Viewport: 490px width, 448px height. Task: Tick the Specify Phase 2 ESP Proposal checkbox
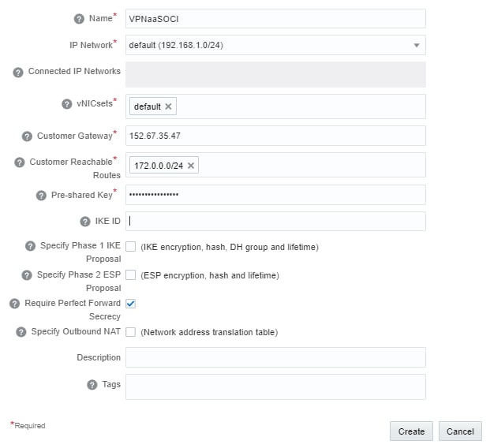(x=131, y=275)
